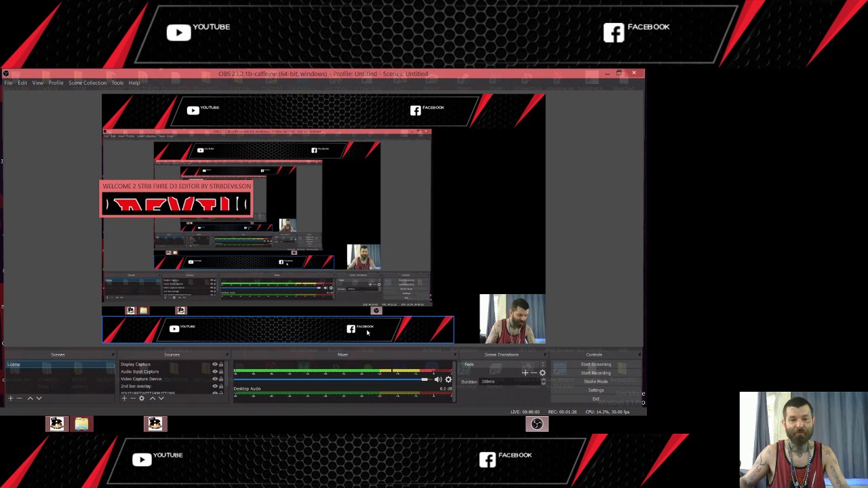This screenshot has height=488, width=868.
Task: Click the Exit button in Controls
Action: 595,399
